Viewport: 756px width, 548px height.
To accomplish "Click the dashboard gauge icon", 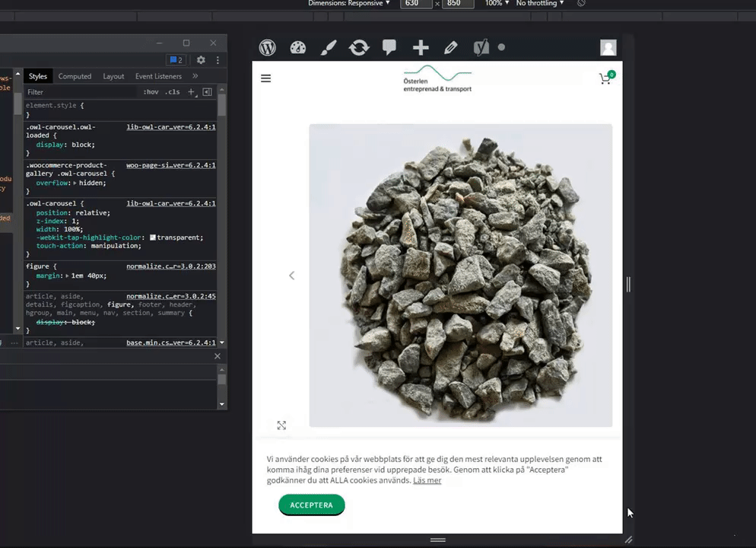I will (x=297, y=47).
